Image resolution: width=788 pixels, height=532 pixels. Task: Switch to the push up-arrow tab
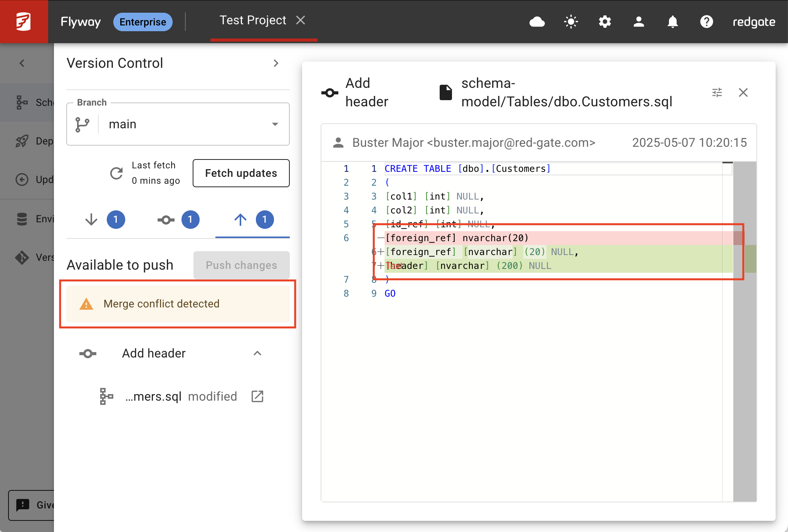pyautogui.click(x=253, y=220)
